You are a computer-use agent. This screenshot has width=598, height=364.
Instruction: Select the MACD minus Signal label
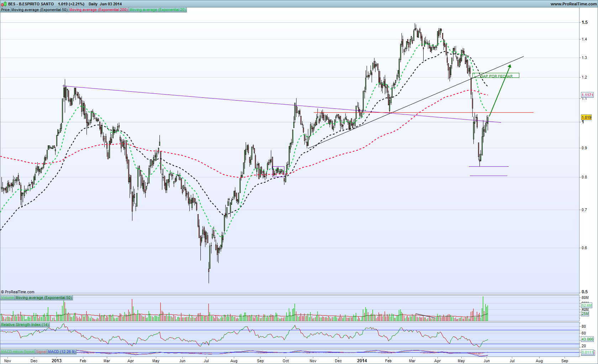17,352
